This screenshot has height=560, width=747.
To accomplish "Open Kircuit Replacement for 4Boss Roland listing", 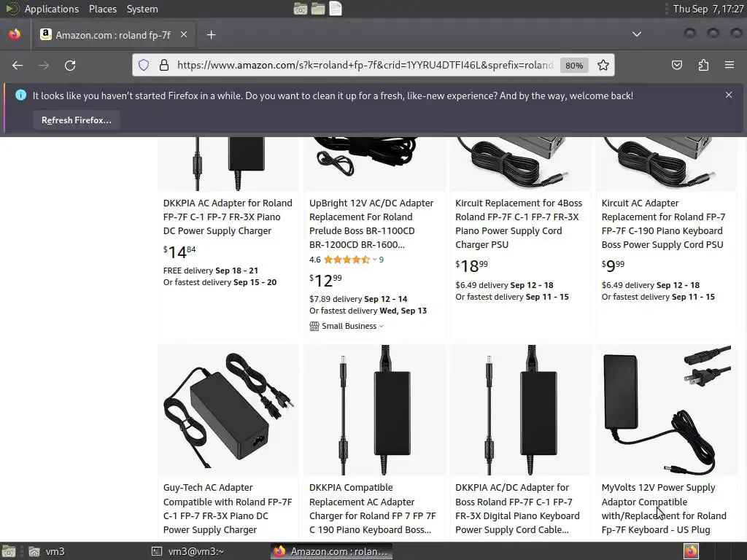I will (519, 224).
